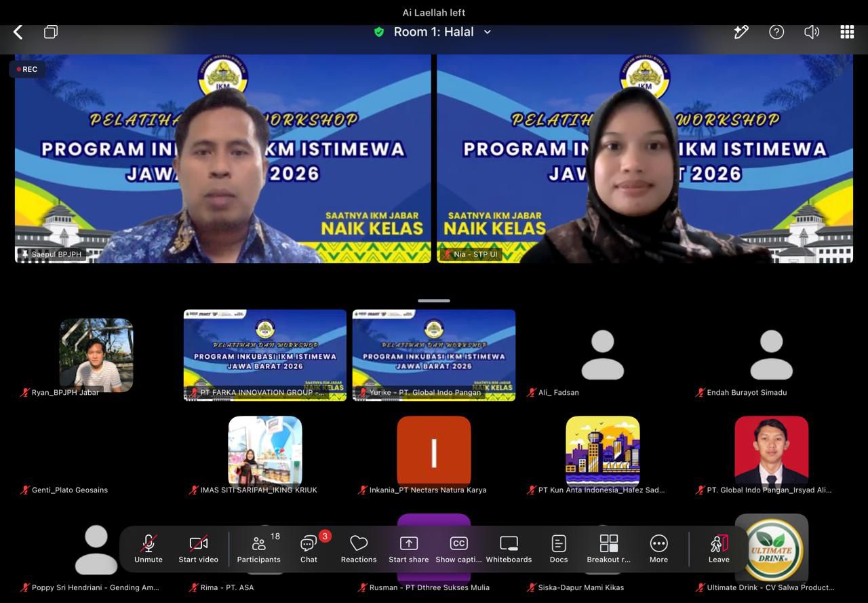Click muted mic icon beside Endah Burayot Simadu

701,392
